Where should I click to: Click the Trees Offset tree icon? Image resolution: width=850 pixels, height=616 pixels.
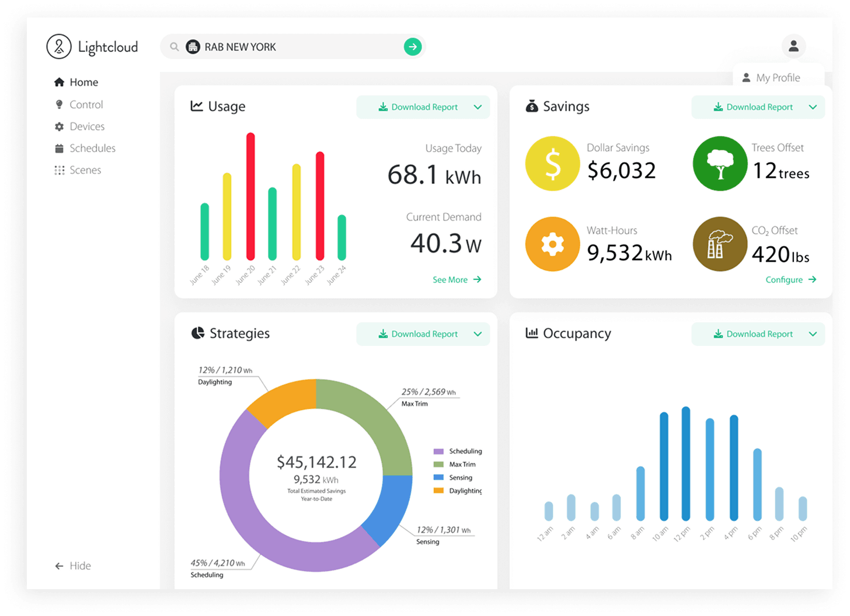click(x=720, y=163)
